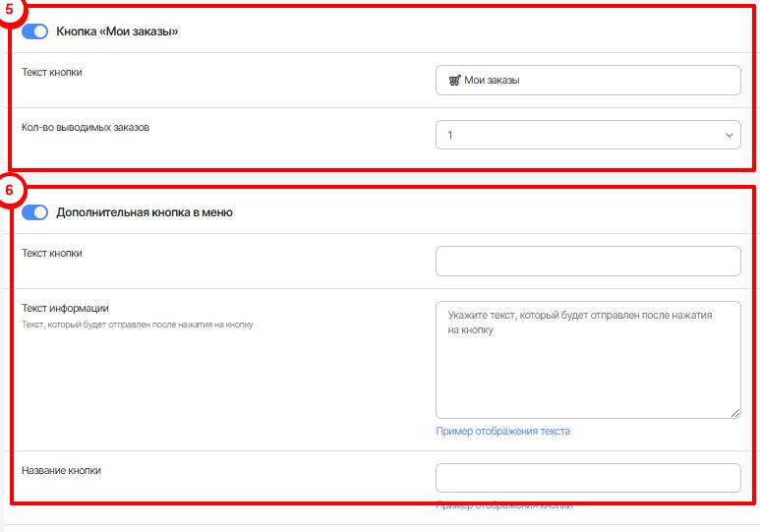Focus the Название кнопки input field
This screenshot has height=532, width=760.
(588, 478)
